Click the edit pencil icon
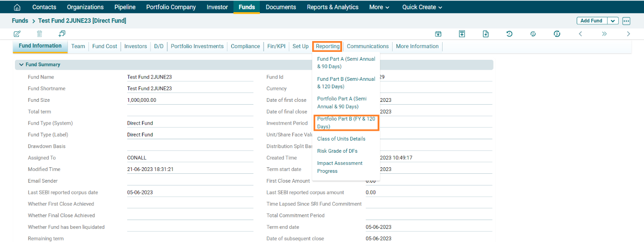The width and height of the screenshot is (644, 242). 17,34
